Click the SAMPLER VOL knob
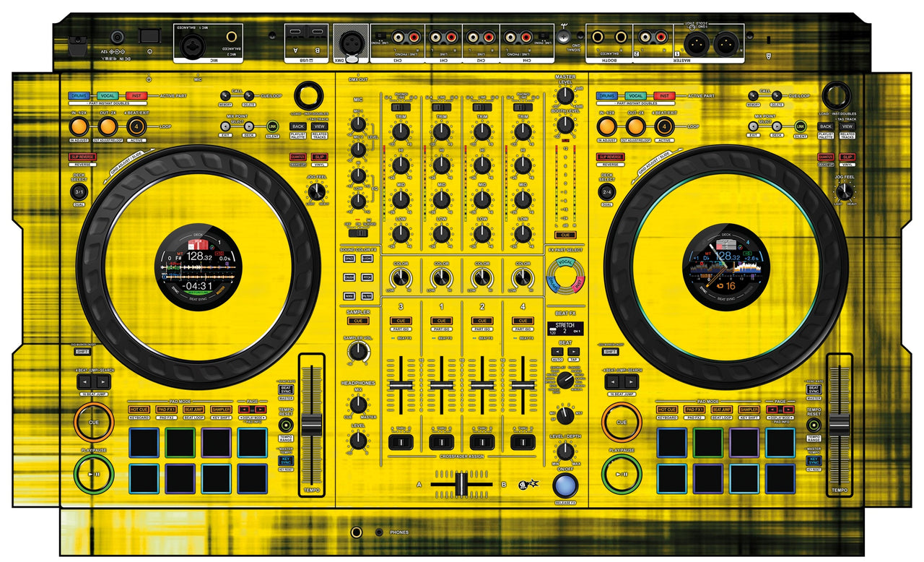 [357, 351]
